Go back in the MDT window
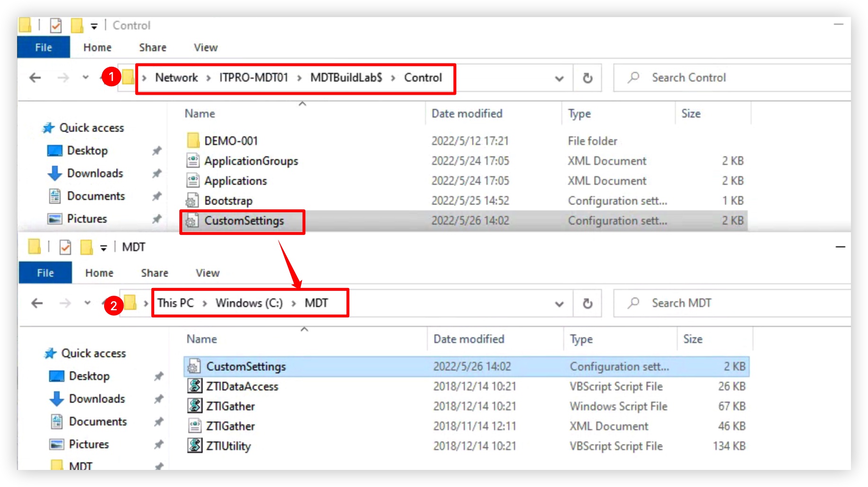Image resolution: width=868 pixels, height=487 pixels. (37, 303)
